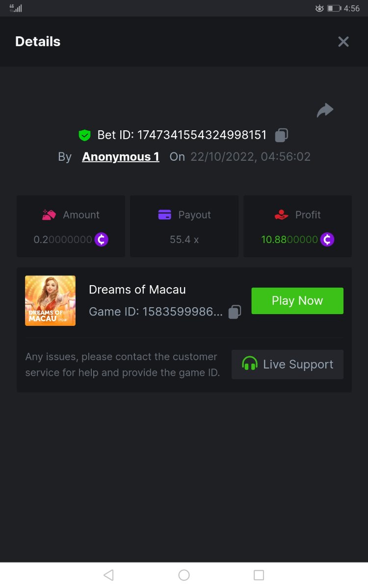Viewport: 368px width, 588px height.
Task: Tap the Android recent apps square
Action: 259,575
